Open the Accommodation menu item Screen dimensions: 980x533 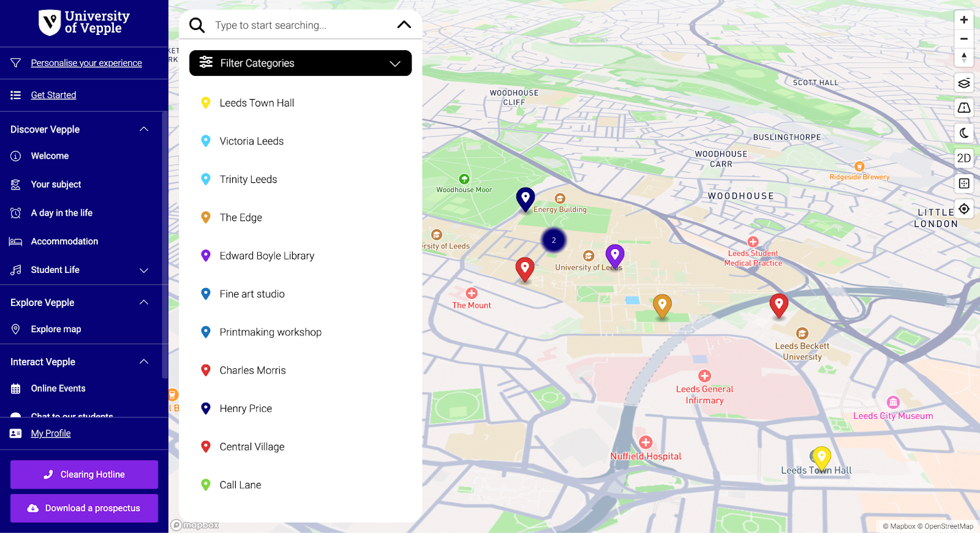pos(64,241)
